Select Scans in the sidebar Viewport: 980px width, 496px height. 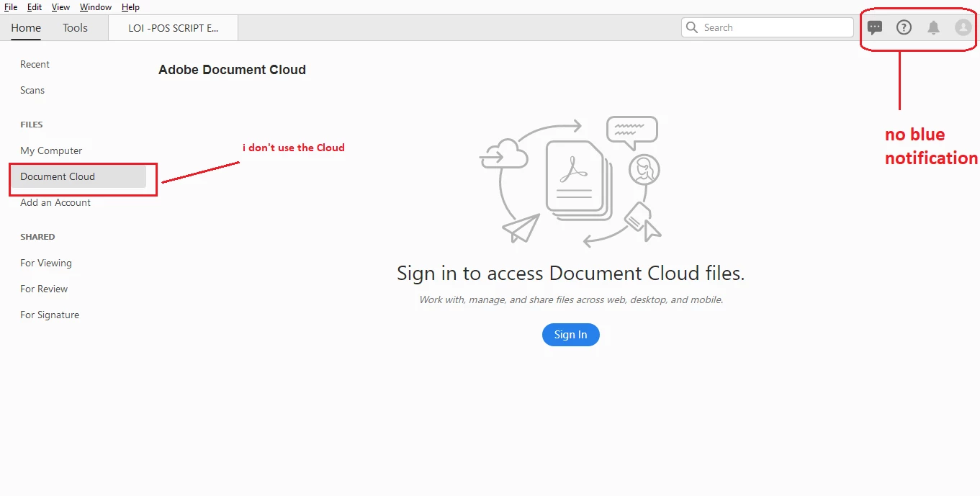coord(32,90)
